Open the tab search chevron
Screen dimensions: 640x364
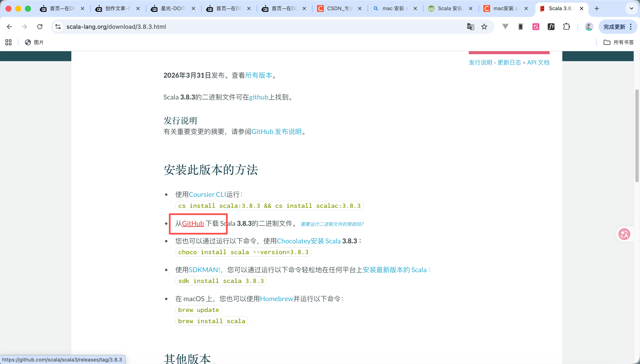pos(631,8)
